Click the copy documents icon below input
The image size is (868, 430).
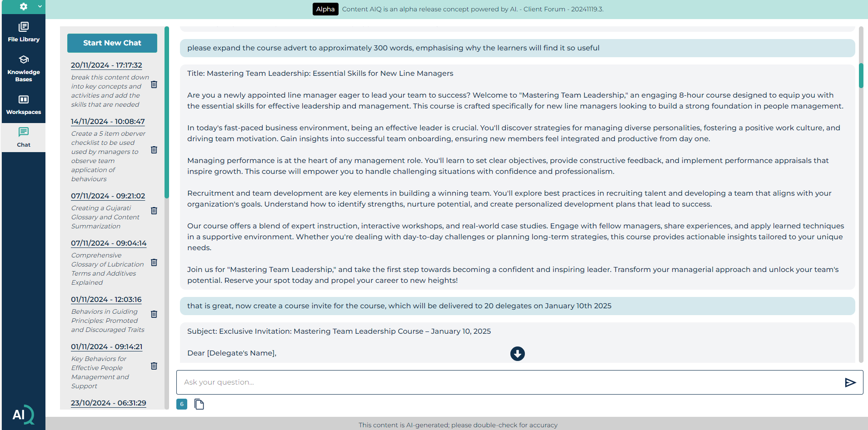tap(199, 404)
